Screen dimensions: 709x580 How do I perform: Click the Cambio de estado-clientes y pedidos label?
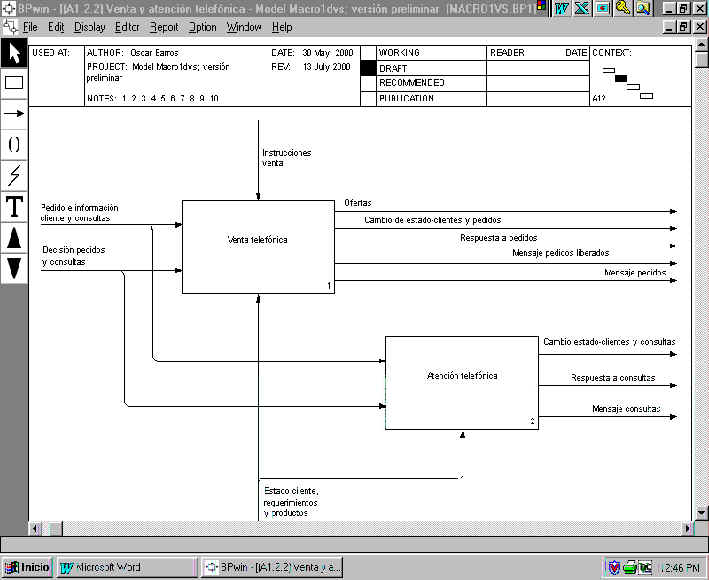pos(433,220)
